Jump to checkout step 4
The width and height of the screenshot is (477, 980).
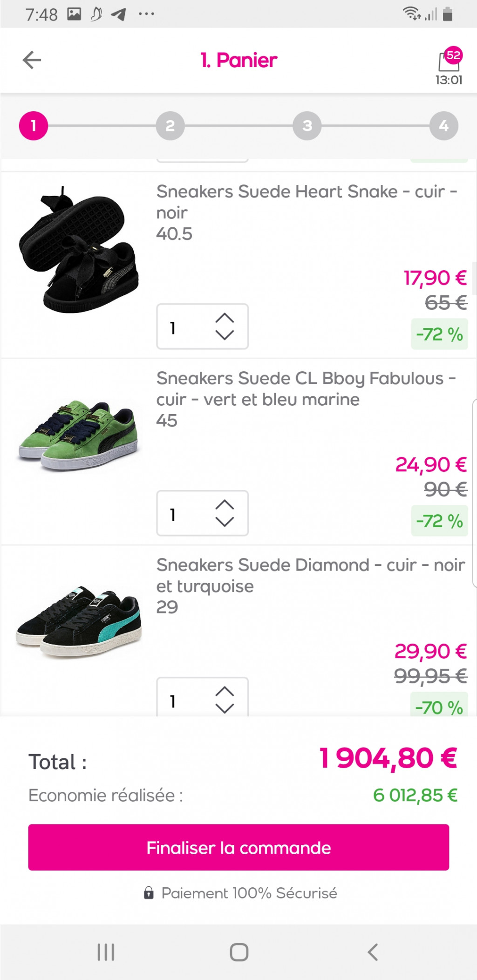point(443,126)
